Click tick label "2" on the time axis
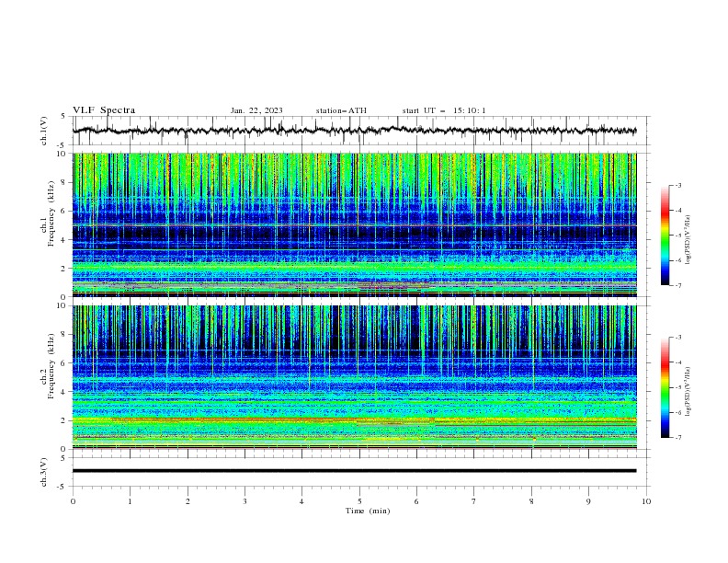The image size is (728, 563). pyautogui.click(x=188, y=501)
